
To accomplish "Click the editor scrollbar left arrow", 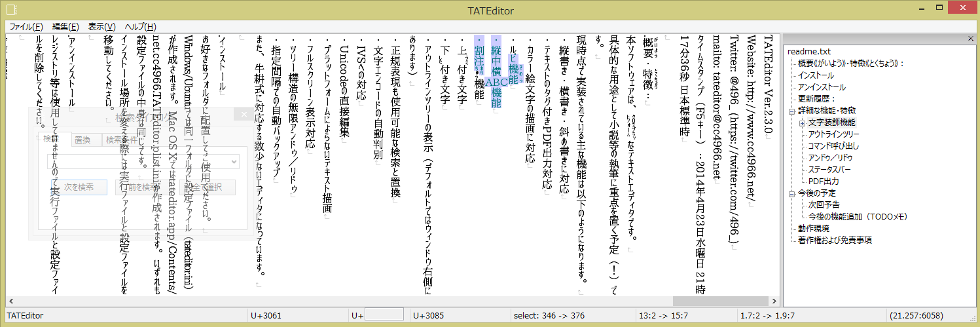I will click(11, 301).
